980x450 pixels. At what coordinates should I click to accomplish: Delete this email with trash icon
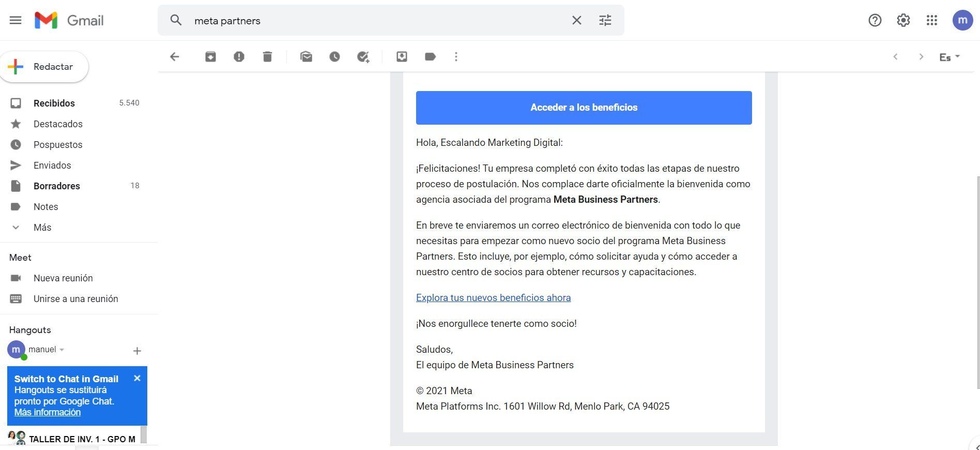tap(267, 57)
